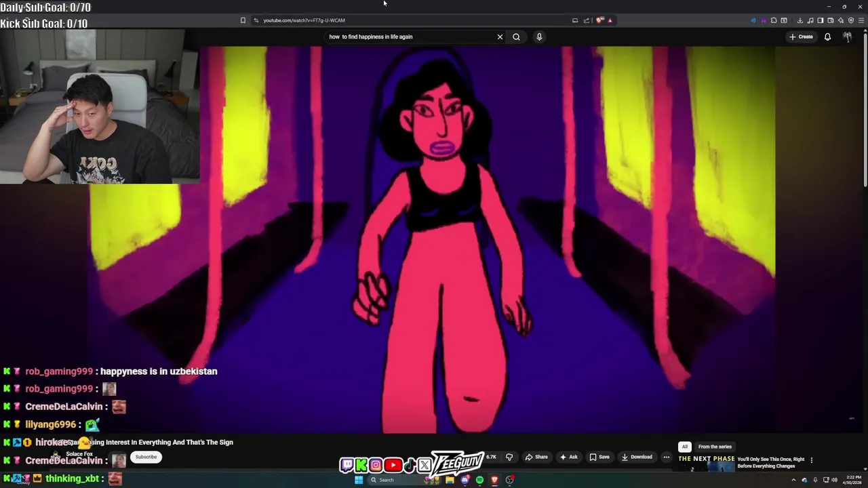The image size is (868, 488).
Task: Open File Explorer from the taskbar
Action: tap(450, 480)
